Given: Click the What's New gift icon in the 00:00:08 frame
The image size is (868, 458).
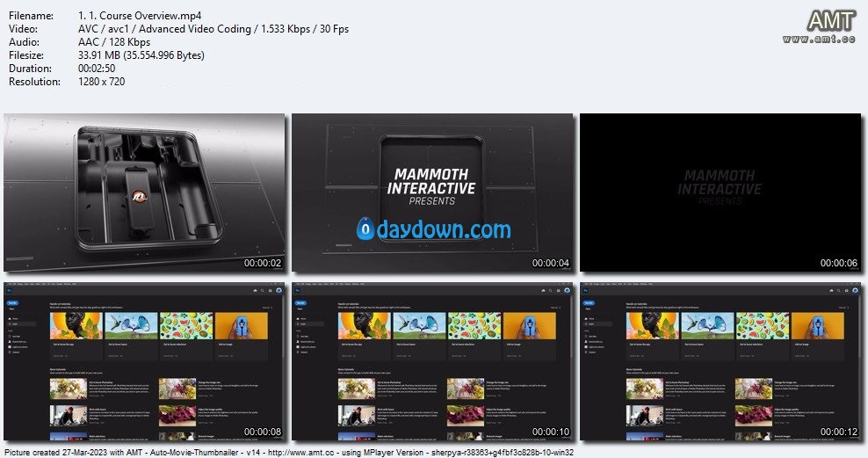Looking at the screenshot, I should coord(270,291).
